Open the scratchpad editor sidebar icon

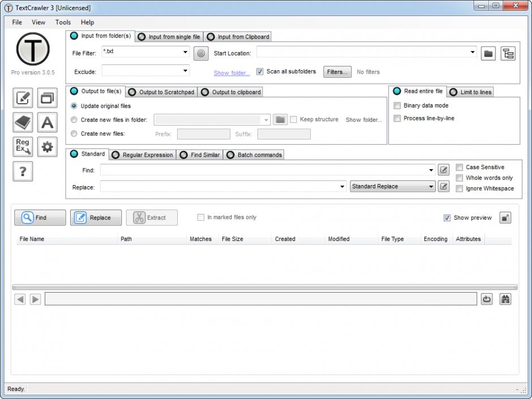click(x=23, y=98)
